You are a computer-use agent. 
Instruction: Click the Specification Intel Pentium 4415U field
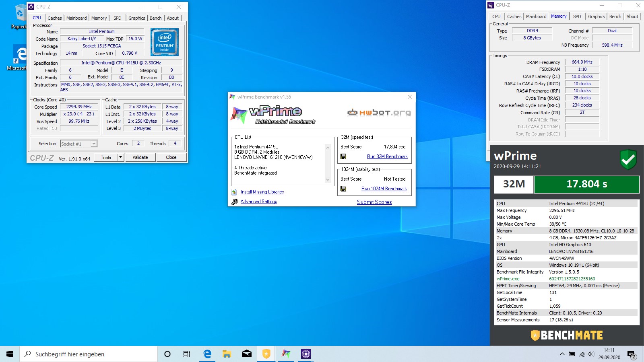pos(121,63)
